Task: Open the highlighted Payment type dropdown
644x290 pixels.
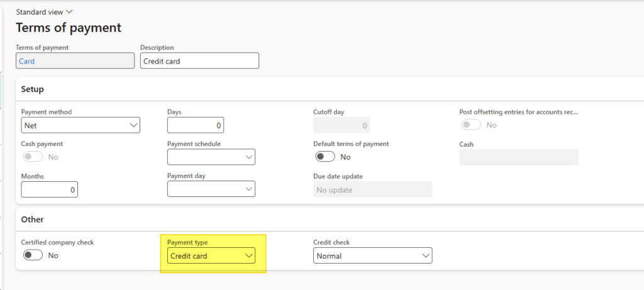Action: [211, 256]
